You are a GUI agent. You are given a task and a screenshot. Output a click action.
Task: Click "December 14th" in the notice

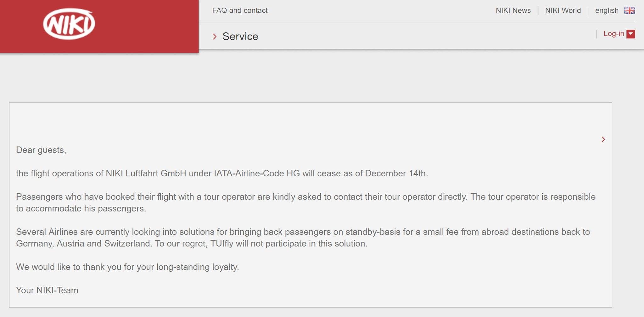point(396,173)
